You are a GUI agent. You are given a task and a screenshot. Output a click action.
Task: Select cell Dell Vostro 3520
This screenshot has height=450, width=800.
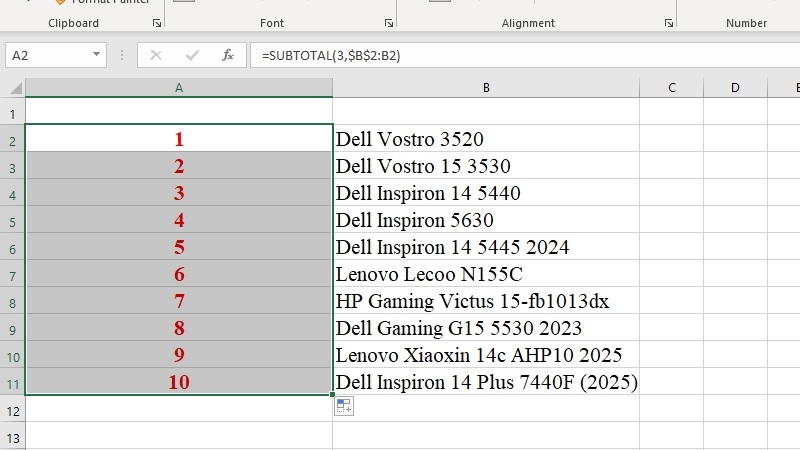coord(486,138)
